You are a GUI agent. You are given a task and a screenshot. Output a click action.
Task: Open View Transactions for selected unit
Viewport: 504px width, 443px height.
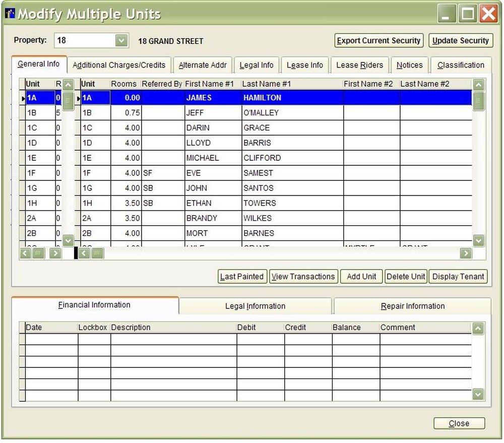(303, 276)
